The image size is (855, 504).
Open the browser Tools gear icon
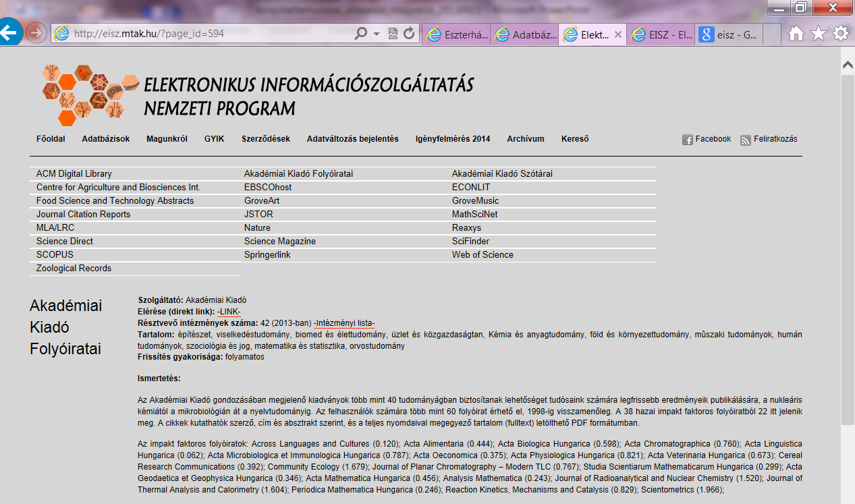pyautogui.click(x=841, y=33)
